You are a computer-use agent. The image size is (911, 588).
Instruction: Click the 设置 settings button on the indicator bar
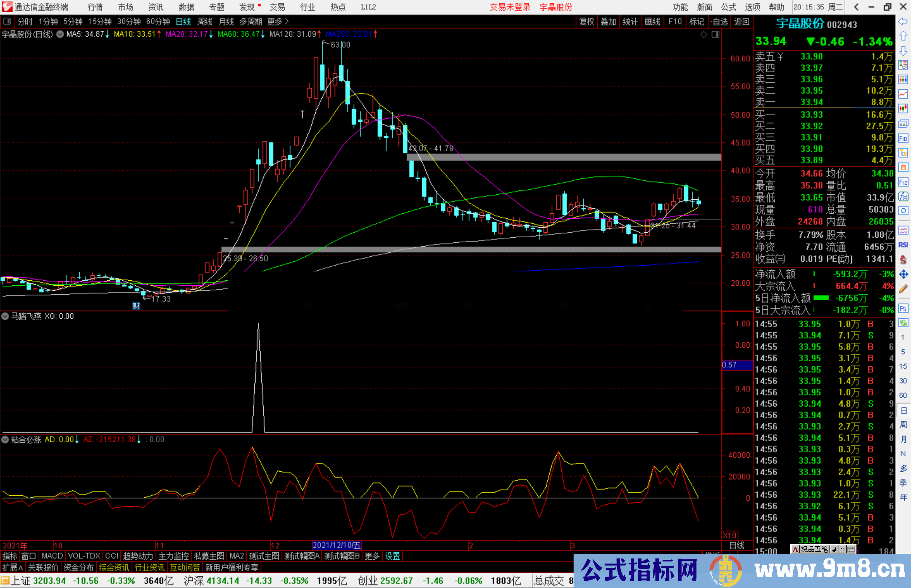point(392,556)
